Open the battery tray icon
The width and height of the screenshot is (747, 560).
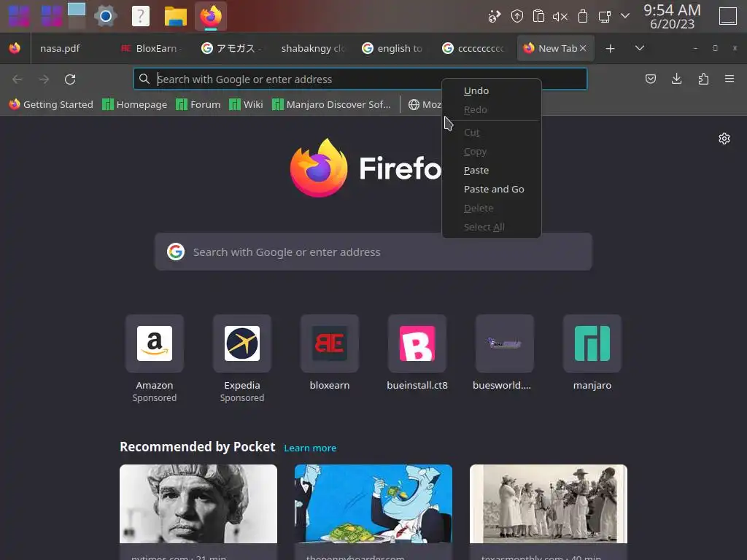(583, 16)
